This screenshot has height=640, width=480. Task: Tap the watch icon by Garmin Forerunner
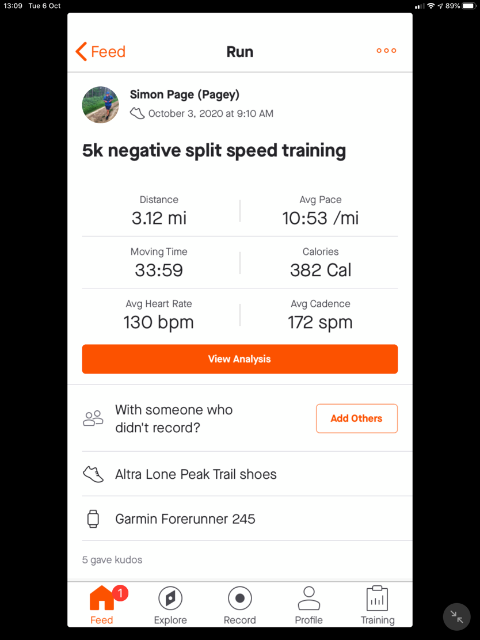pos(93,519)
